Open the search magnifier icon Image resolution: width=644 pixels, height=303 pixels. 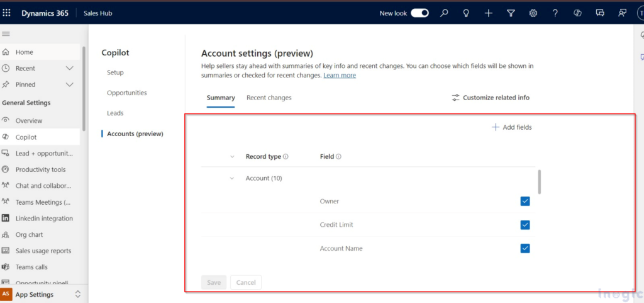pyautogui.click(x=443, y=13)
